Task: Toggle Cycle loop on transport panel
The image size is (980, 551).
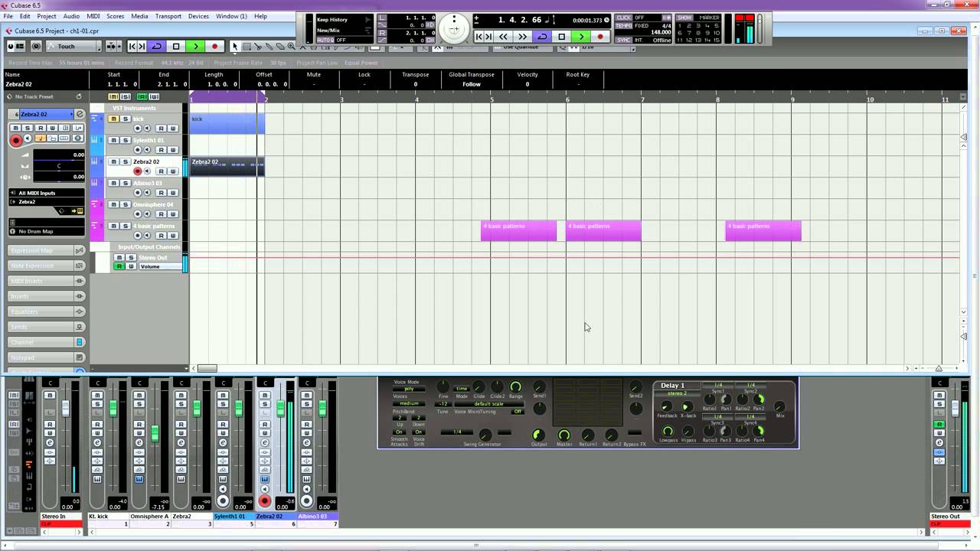Action: [x=542, y=36]
